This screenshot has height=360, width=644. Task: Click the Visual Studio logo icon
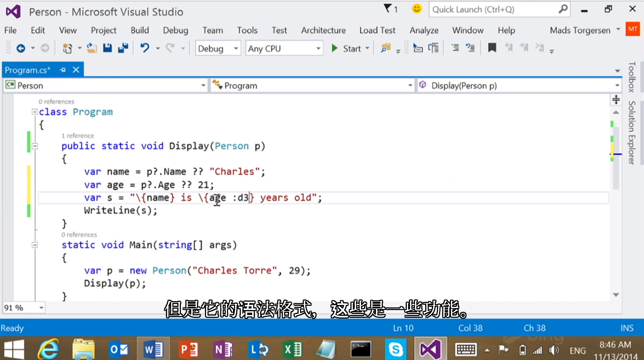[13, 12]
